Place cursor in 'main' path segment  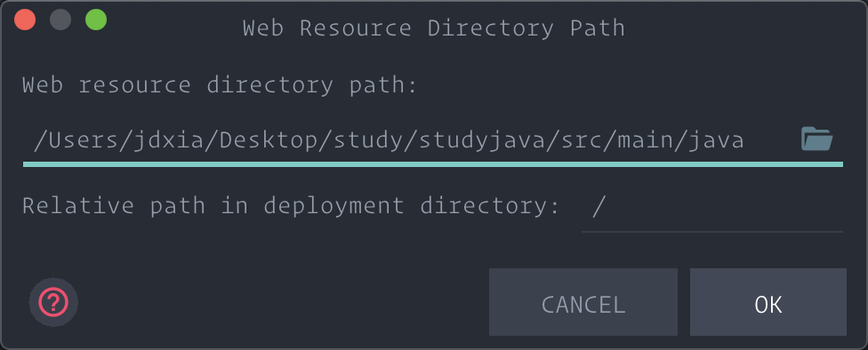pos(646,140)
